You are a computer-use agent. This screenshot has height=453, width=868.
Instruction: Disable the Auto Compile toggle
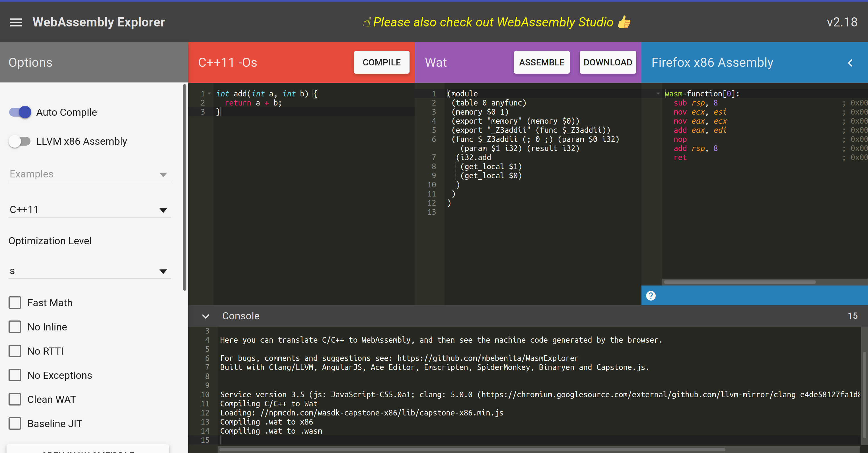click(x=20, y=112)
